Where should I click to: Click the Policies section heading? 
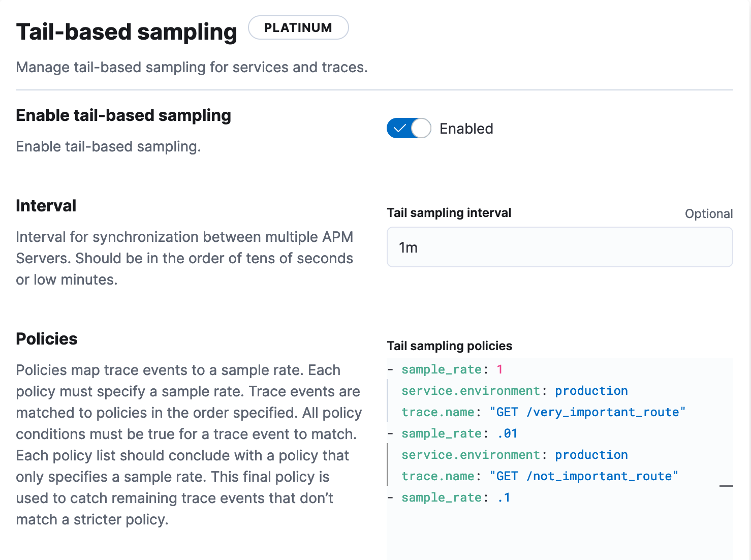tap(47, 338)
